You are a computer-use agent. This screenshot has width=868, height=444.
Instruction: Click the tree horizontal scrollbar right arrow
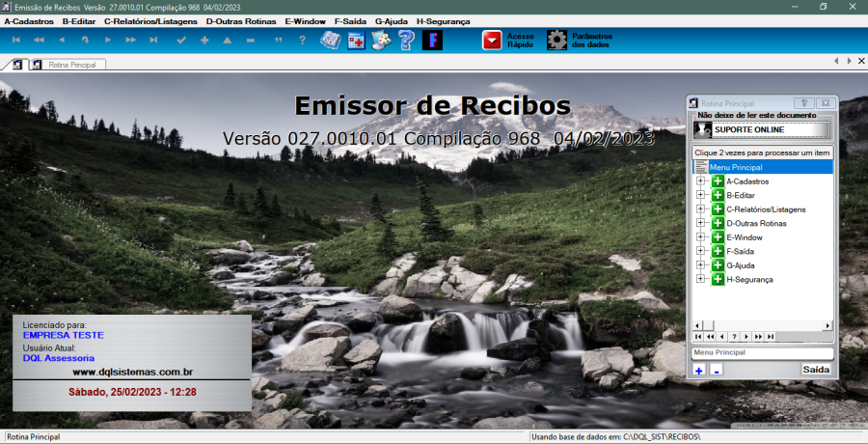coord(828,325)
